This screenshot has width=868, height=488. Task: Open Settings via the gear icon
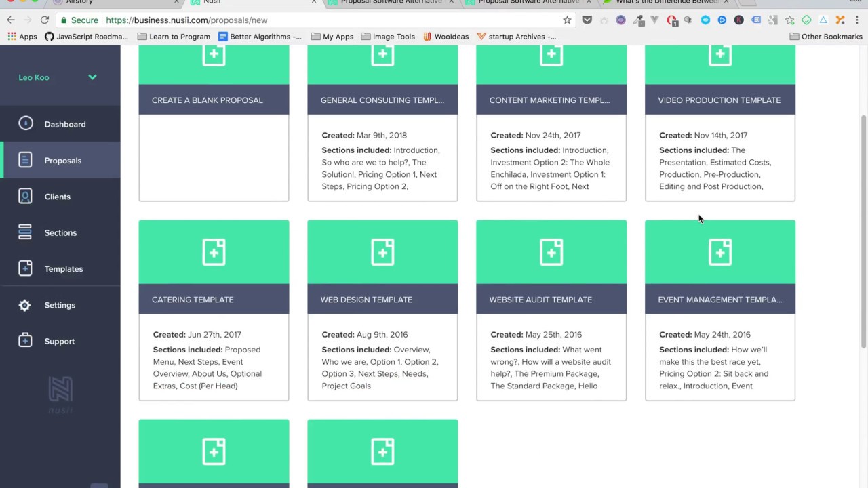click(x=24, y=305)
